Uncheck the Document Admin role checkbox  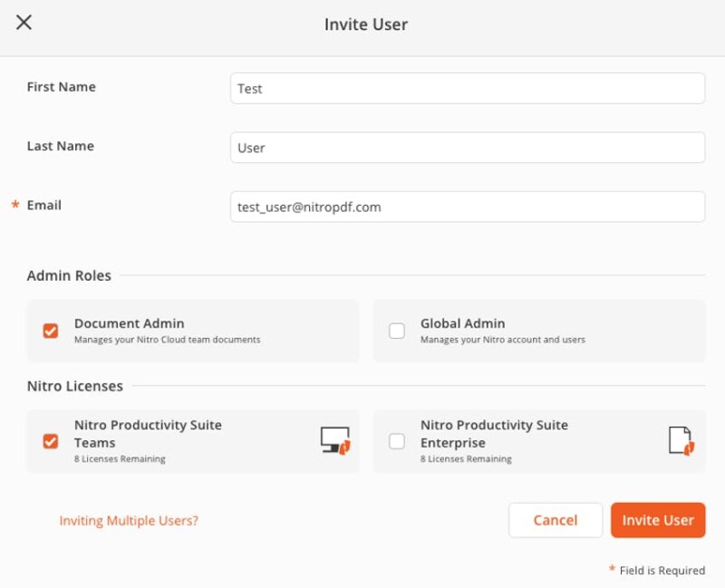pyautogui.click(x=51, y=331)
